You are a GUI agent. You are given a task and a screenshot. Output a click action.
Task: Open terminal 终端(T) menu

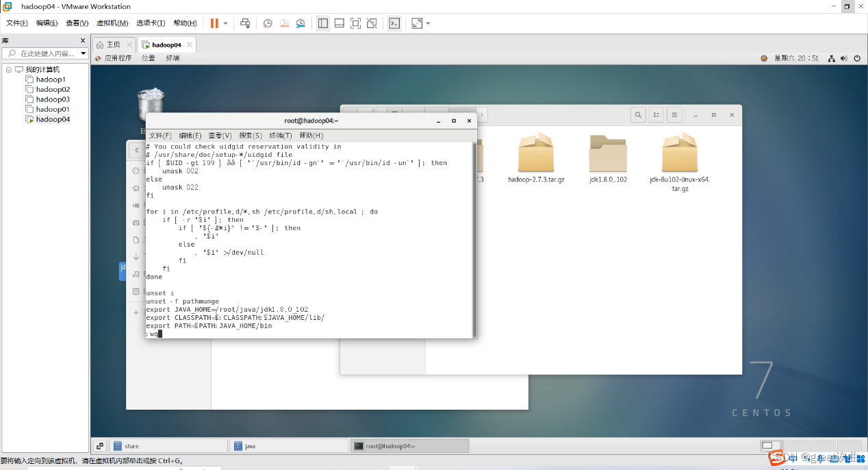[281, 136]
